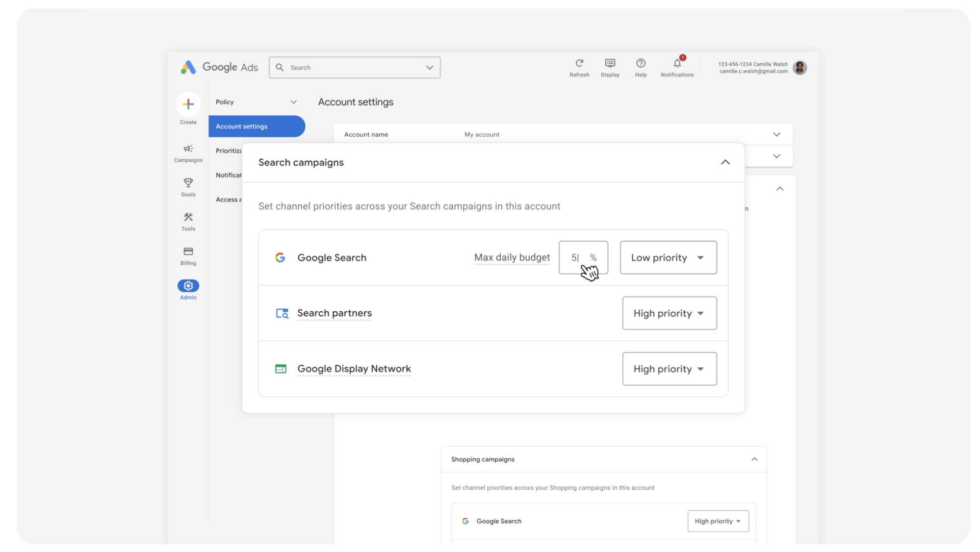Expand the Account name row chevron
The width and height of the screenshot is (980, 552).
point(776,134)
